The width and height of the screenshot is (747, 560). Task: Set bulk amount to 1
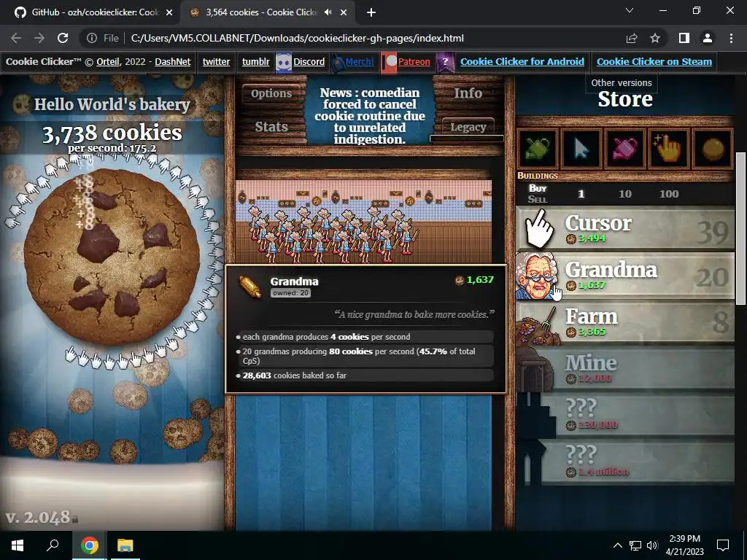pos(581,194)
